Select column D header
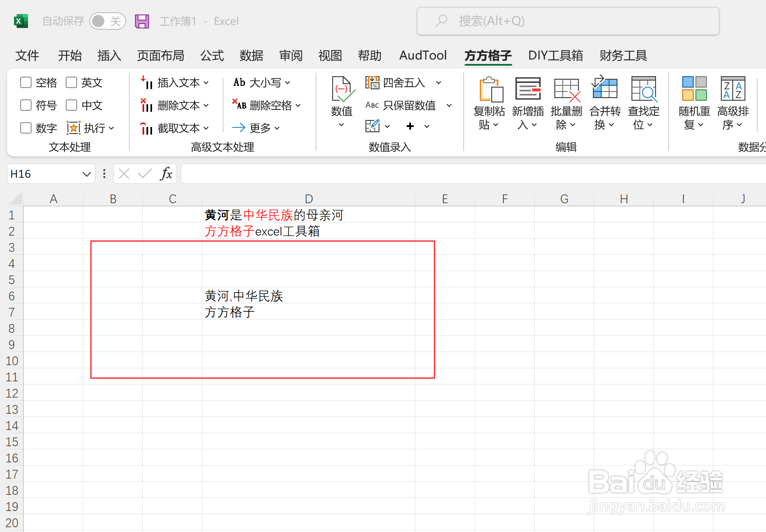The height and width of the screenshot is (532, 766). click(309, 199)
